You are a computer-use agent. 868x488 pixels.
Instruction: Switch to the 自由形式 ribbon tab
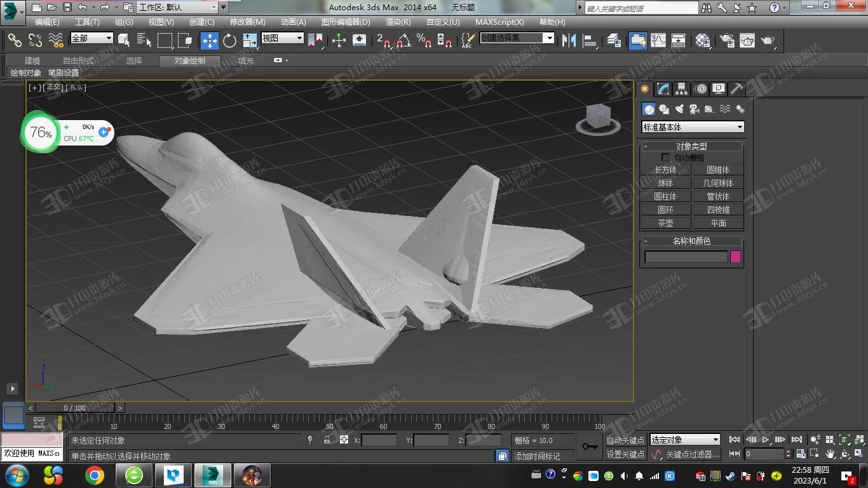[x=78, y=61]
